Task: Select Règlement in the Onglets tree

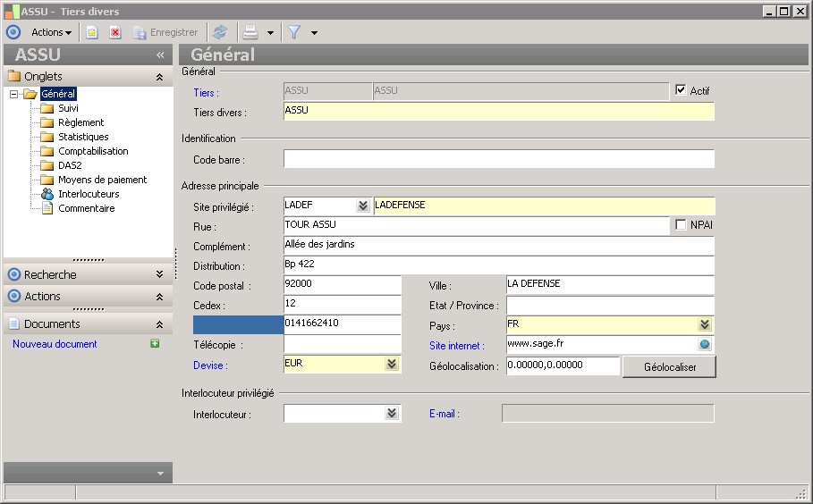Action: click(x=80, y=122)
